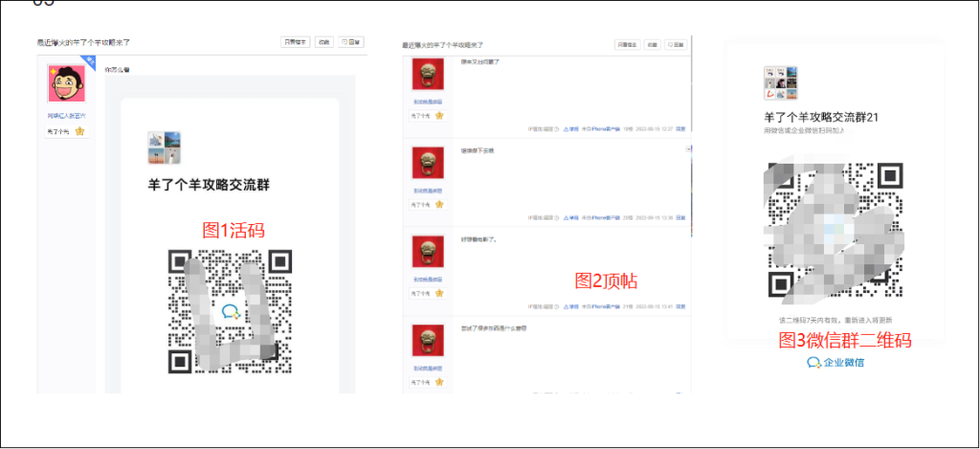Click the QR validity note about 7天内有效
Screen dimensions: 980x449
pyautogui.click(x=834, y=320)
